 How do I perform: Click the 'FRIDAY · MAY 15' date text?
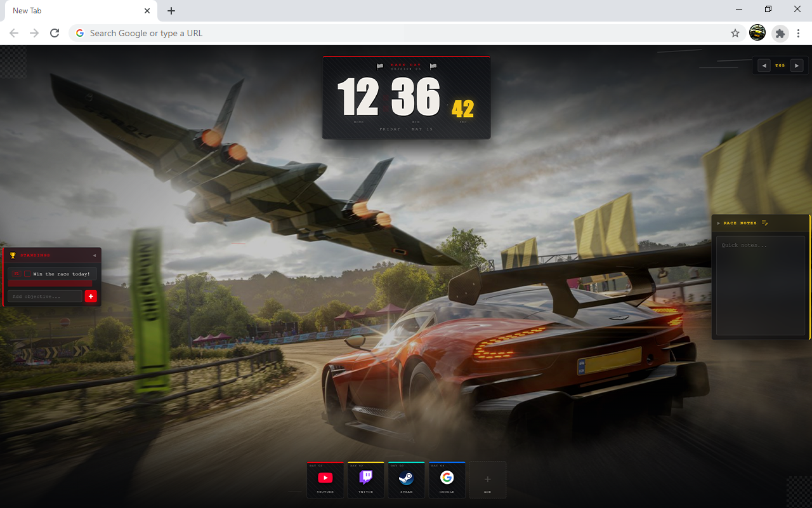406,129
